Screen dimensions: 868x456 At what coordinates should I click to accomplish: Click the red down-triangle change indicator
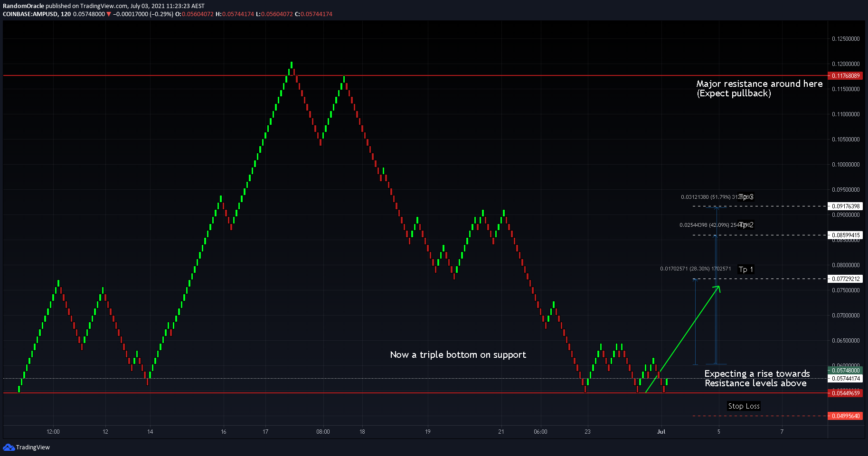pyautogui.click(x=109, y=14)
